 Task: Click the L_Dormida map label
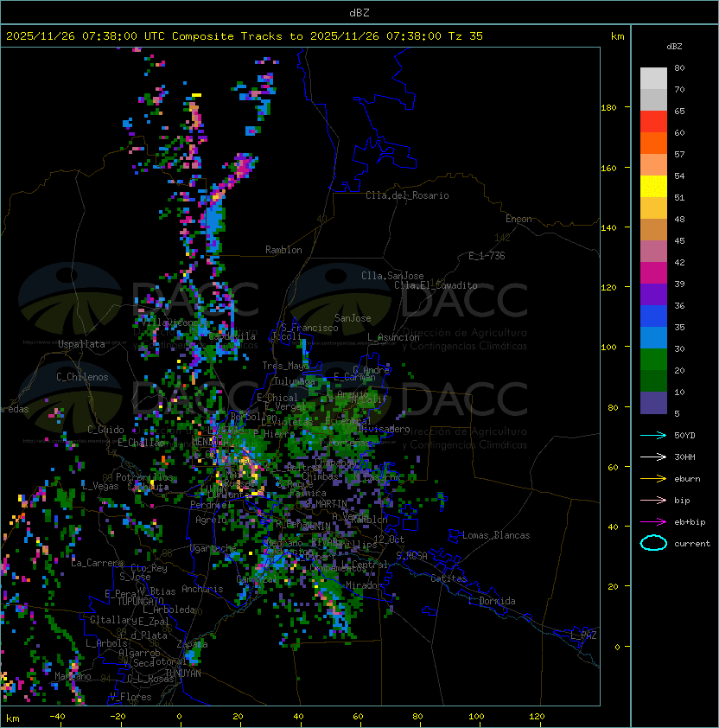point(492,601)
